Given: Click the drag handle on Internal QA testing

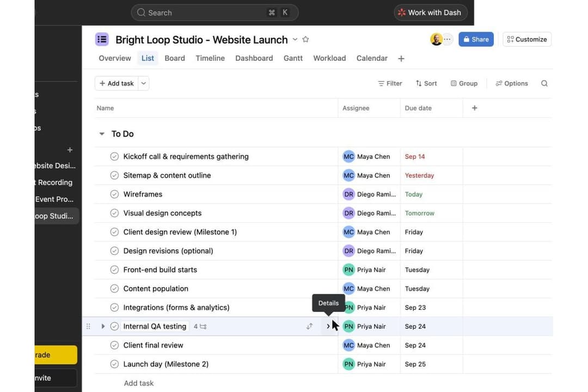Looking at the screenshot, I should [88, 326].
